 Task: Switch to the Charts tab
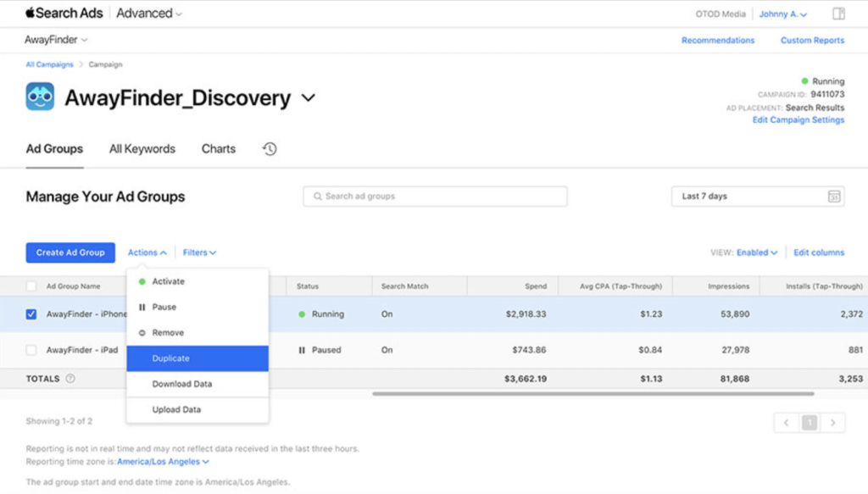coord(219,149)
